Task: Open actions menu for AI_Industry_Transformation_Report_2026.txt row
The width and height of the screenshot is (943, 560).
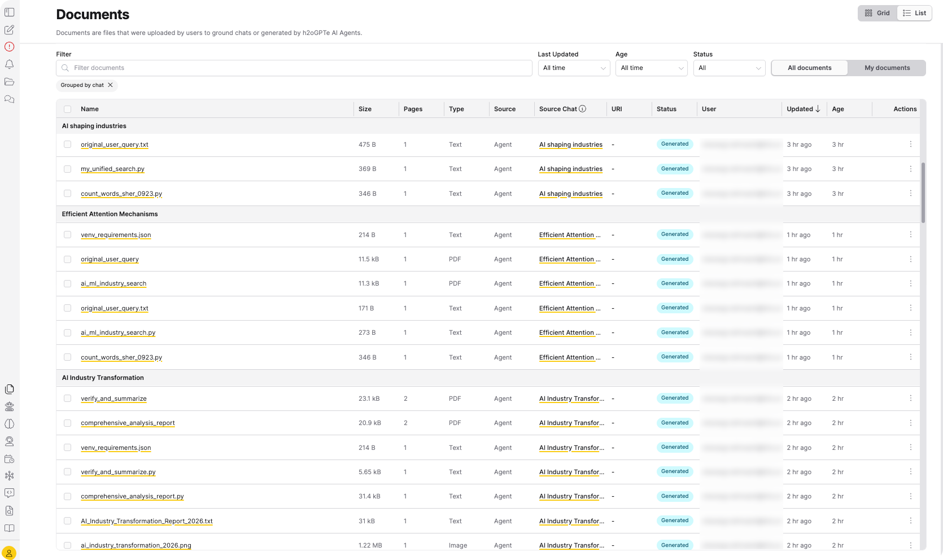Action: [910, 521]
